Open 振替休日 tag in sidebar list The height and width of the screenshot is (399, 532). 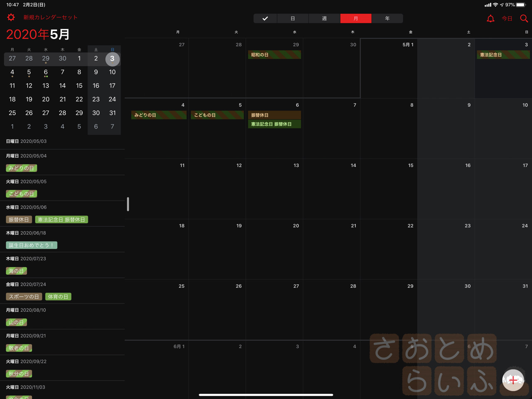(x=19, y=219)
